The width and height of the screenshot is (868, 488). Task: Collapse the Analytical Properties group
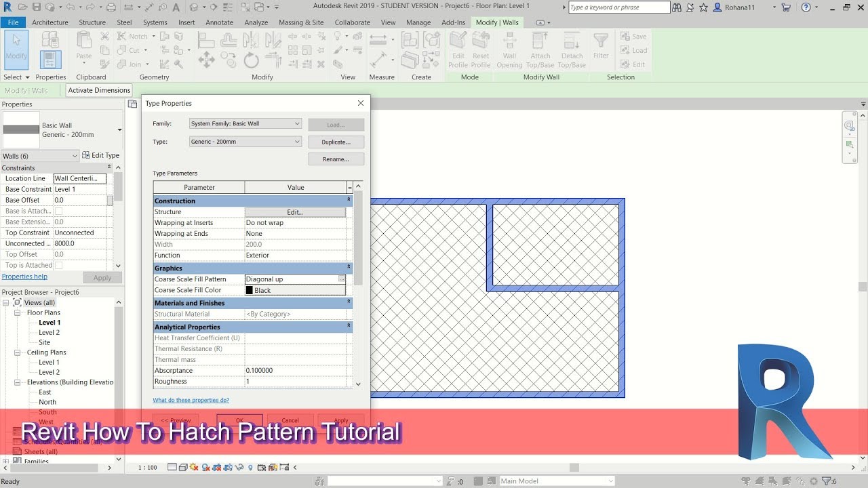(x=349, y=326)
